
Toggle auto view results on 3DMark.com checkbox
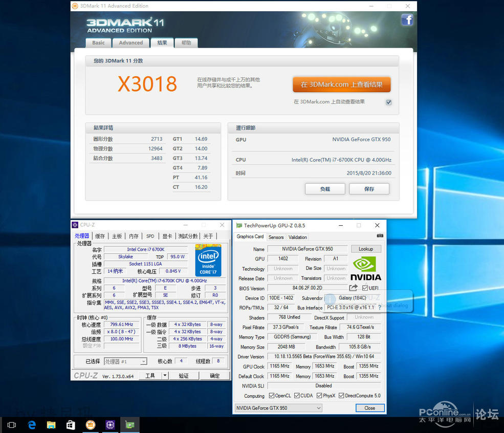tap(388, 102)
